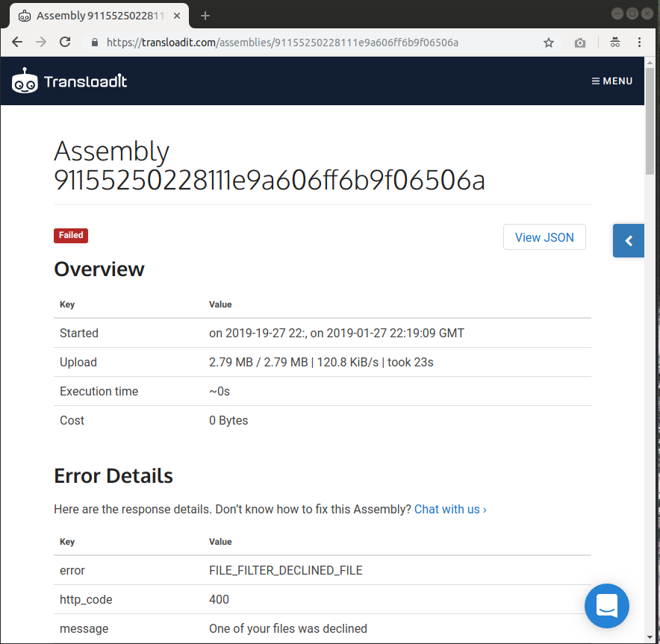Click the http_code value 400
The width and height of the screenshot is (660, 644).
pos(219,599)
